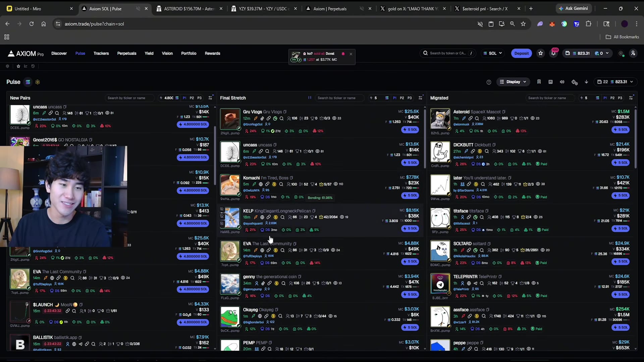Quick buy 5 SOL of KELP
The width and height of the screenshot is (644, 362).
pyautogui.click(x=410, y=228)
